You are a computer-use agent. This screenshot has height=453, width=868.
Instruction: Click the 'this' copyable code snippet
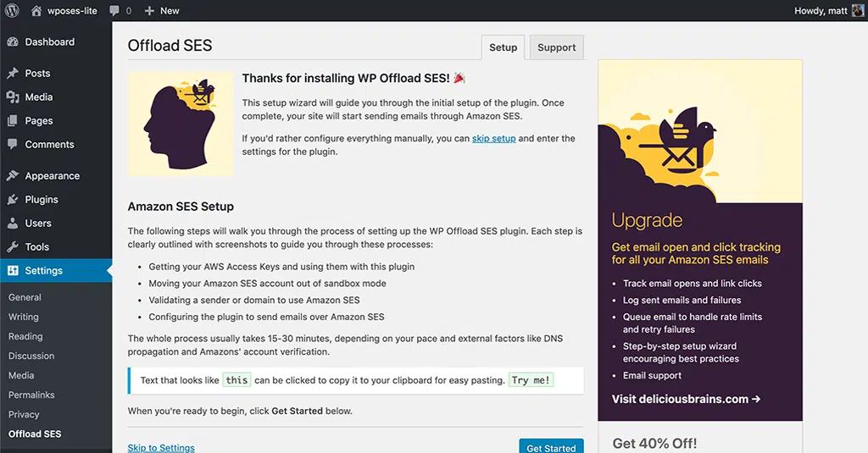[x=236, y=380]
